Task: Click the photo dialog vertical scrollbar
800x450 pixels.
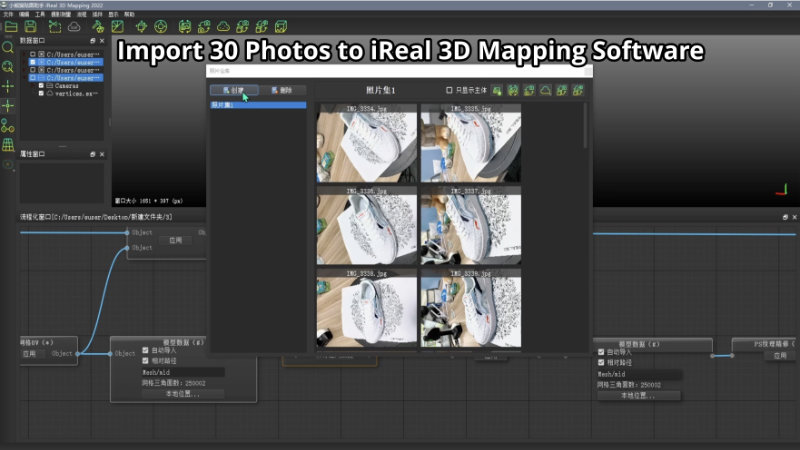Action: (585, 126)
